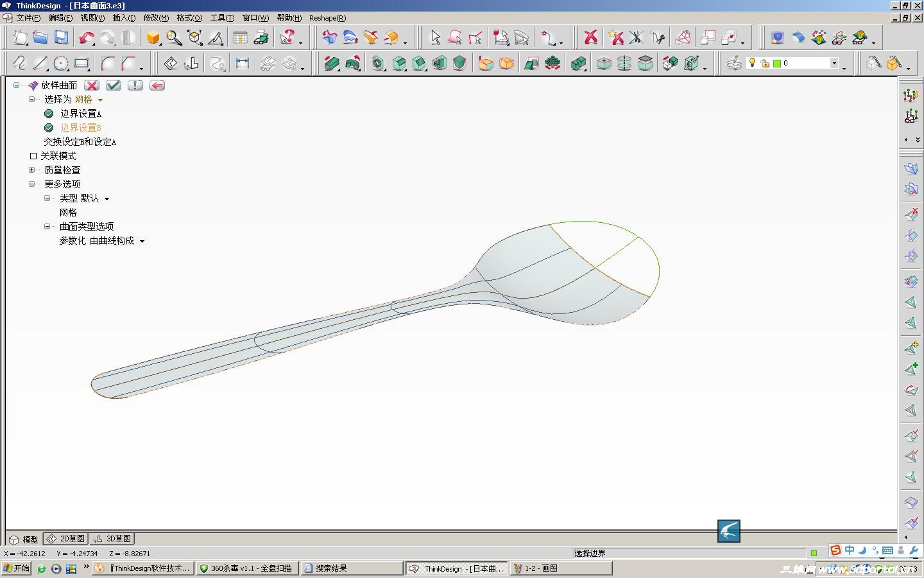Select the spline curve drawing tool
The width and height of the screenshot is (924, 578).
(19, 63)
